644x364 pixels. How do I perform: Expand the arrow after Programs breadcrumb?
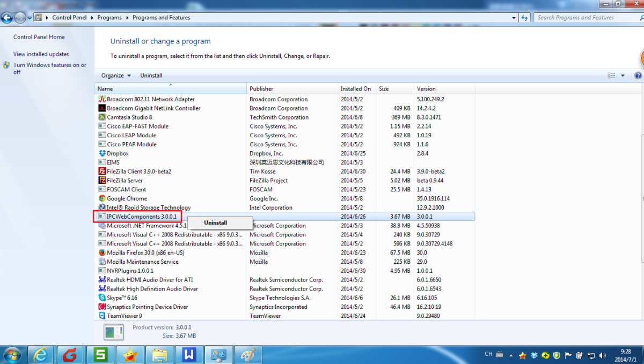pyautogui.click(x=127, y=18)
